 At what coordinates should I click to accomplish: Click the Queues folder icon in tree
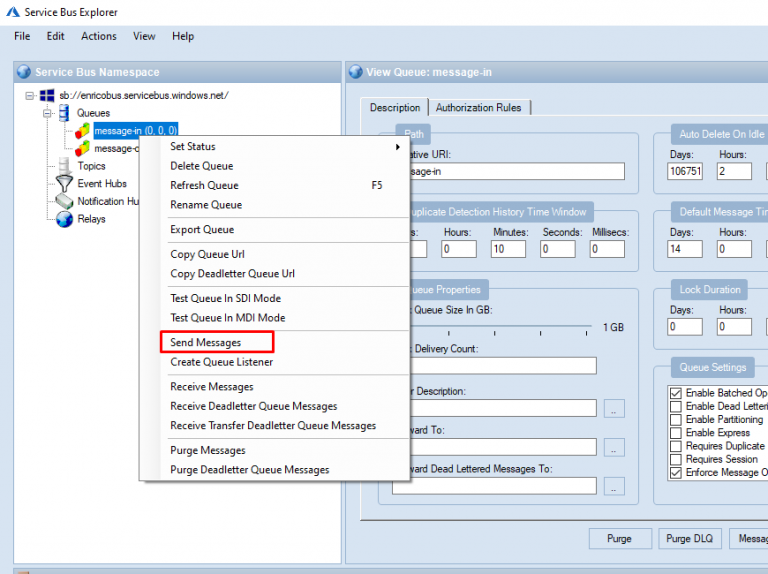click(64, 113)
